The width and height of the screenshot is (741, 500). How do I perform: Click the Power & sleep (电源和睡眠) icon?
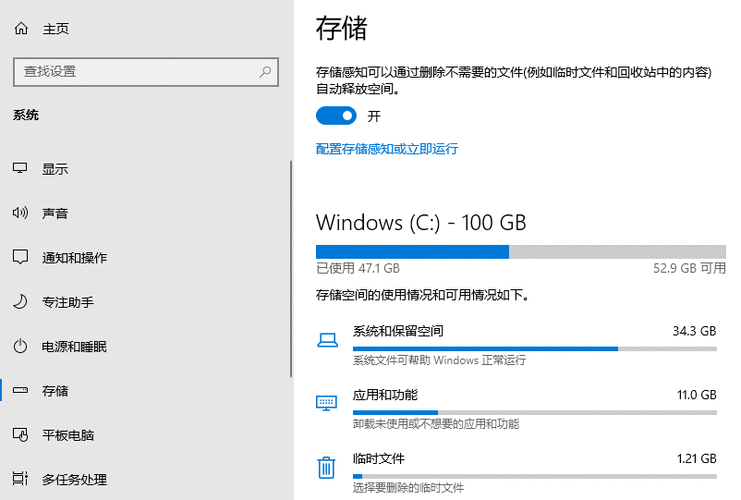click(20, 346)
